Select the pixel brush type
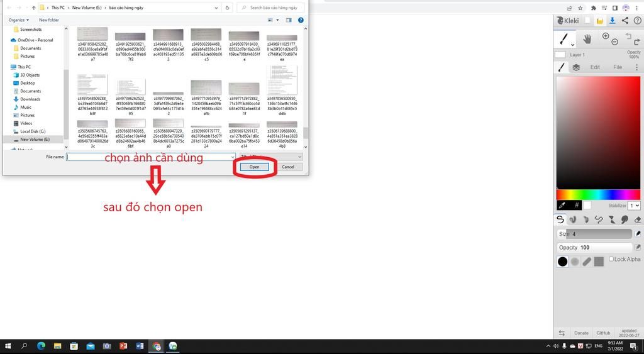This screenshot has width=644, height=354. click(599, 219)
